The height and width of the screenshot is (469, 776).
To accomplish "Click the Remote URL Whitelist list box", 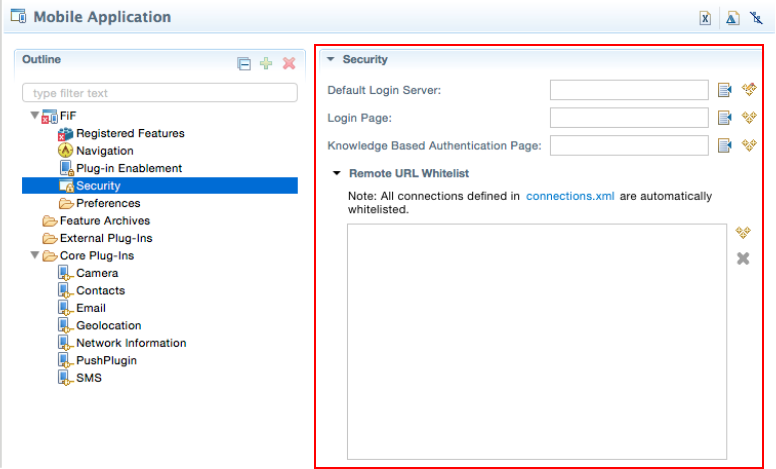I will (537, 342).
